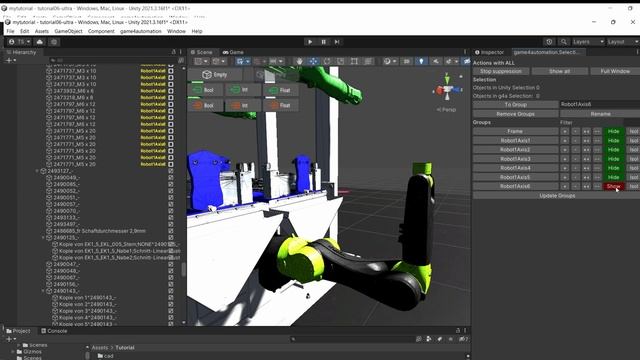Open the Layers dropdown

coord(588,42)
